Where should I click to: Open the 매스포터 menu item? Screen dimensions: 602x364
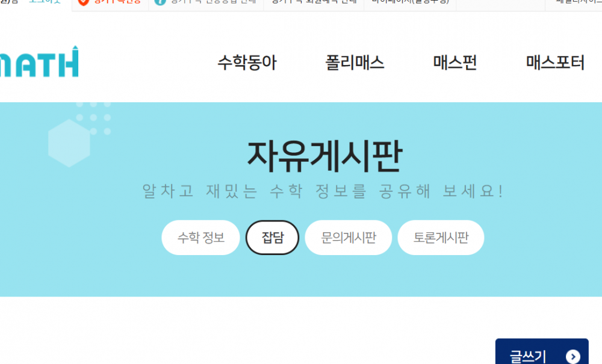[555, 63]
